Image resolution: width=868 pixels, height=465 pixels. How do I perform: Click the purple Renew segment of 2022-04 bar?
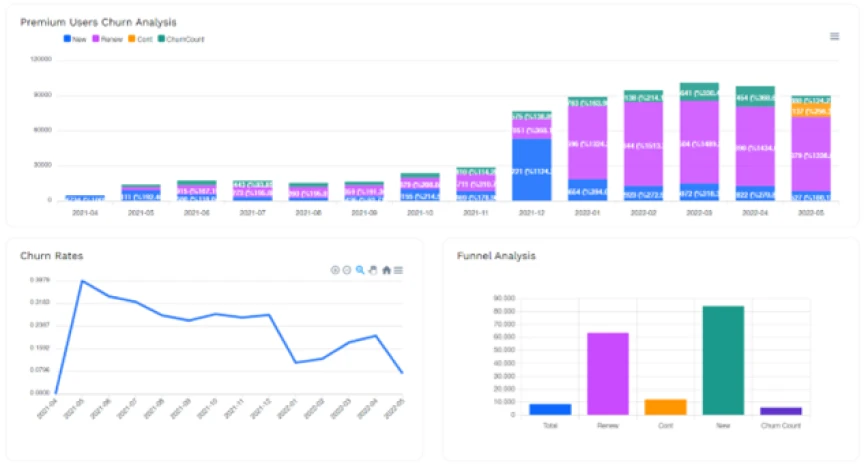tap(755, 146)
